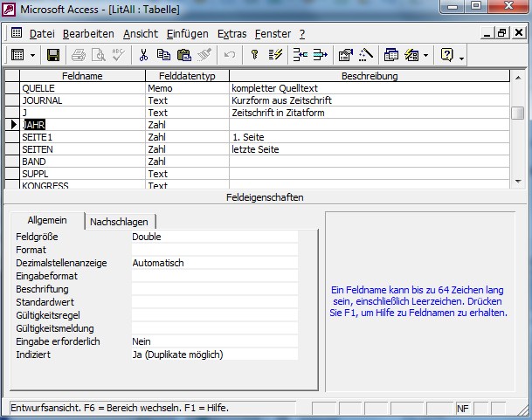Open the New Object dropdown arrow
The image size is (532, 420).
[425, 55]
